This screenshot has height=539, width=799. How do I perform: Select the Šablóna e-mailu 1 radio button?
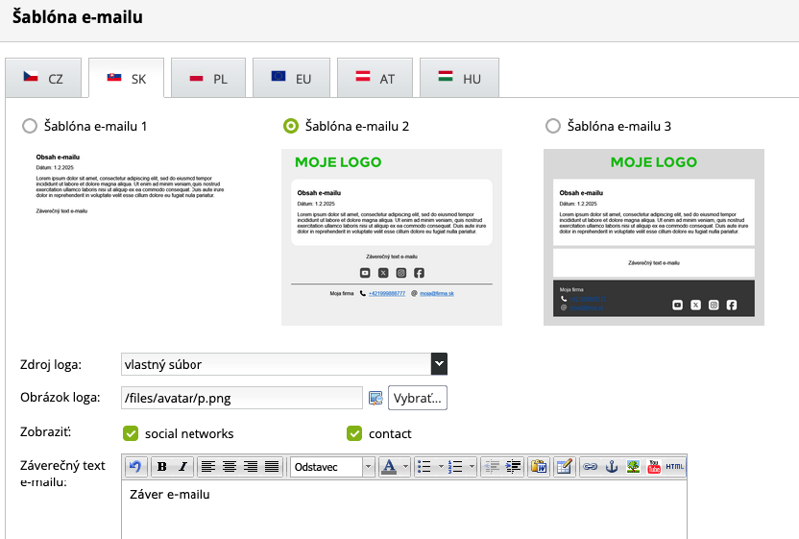(x=30, y=126)
